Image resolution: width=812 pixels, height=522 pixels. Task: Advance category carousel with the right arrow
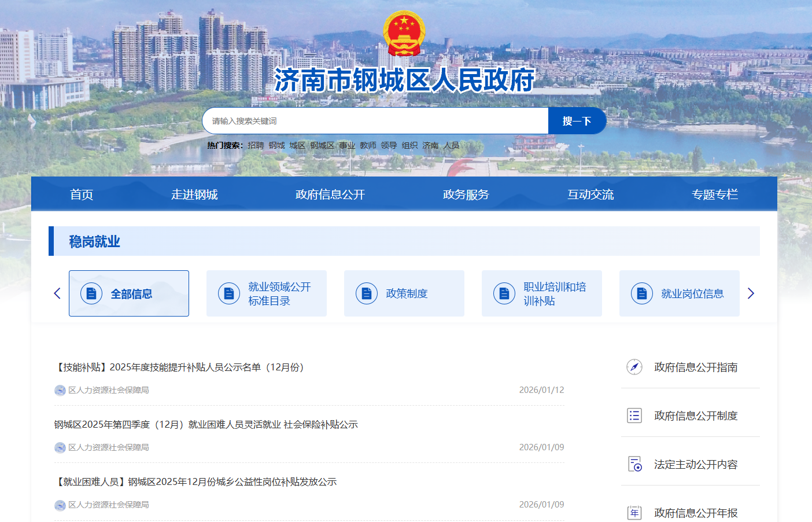(x=751, y=293)
